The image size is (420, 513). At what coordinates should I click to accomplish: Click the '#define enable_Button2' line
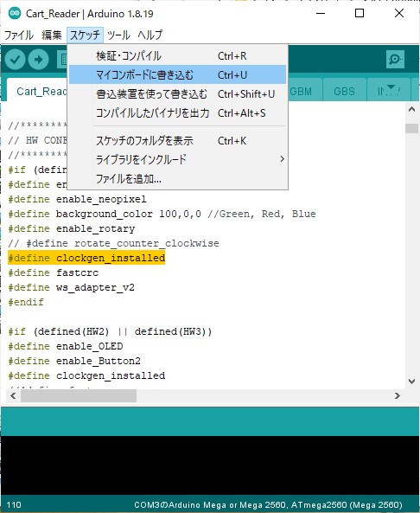[x=74, y=361]
